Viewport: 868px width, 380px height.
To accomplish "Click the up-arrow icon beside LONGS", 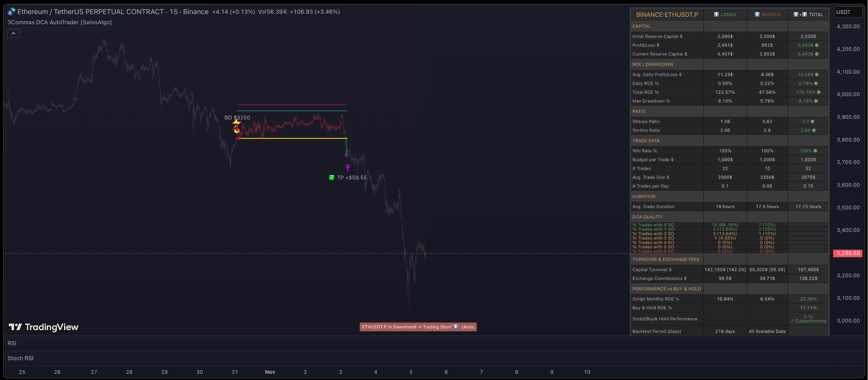I will tap(716, 14).
